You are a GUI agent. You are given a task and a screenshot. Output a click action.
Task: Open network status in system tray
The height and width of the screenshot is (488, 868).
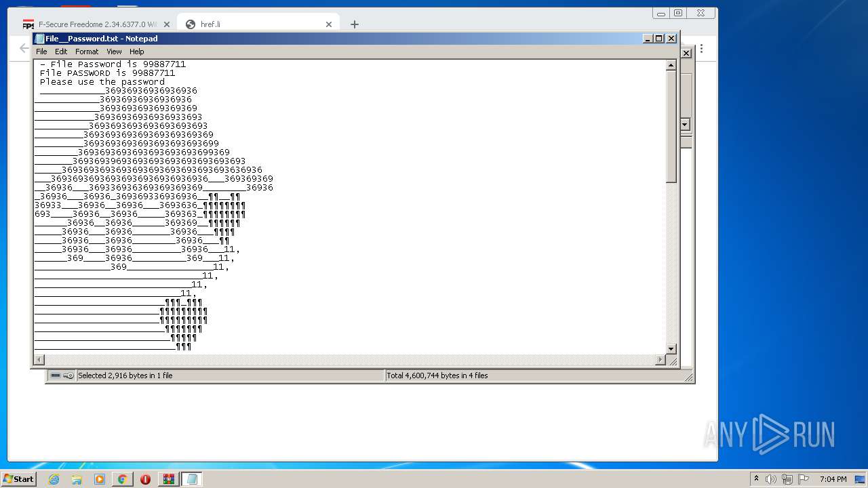point(787,479)
